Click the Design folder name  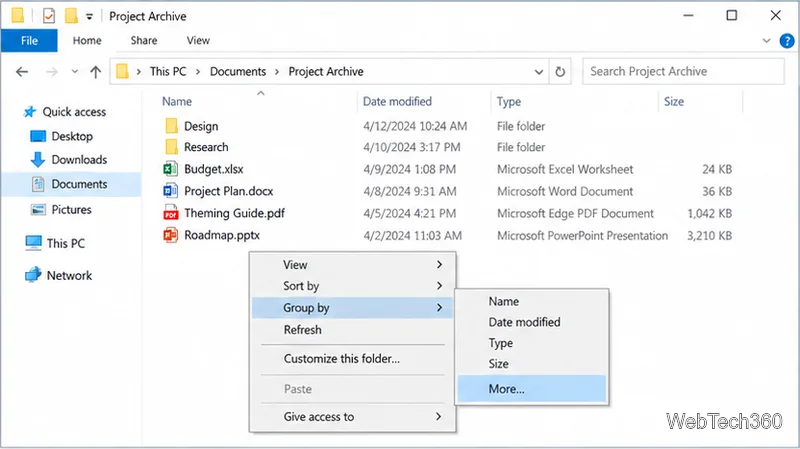tap(201, 126)
